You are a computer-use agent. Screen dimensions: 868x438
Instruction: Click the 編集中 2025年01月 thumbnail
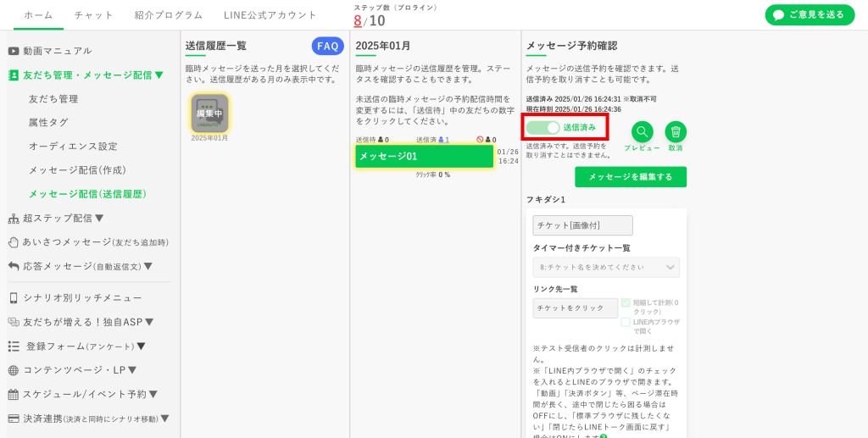coord(210,114)
